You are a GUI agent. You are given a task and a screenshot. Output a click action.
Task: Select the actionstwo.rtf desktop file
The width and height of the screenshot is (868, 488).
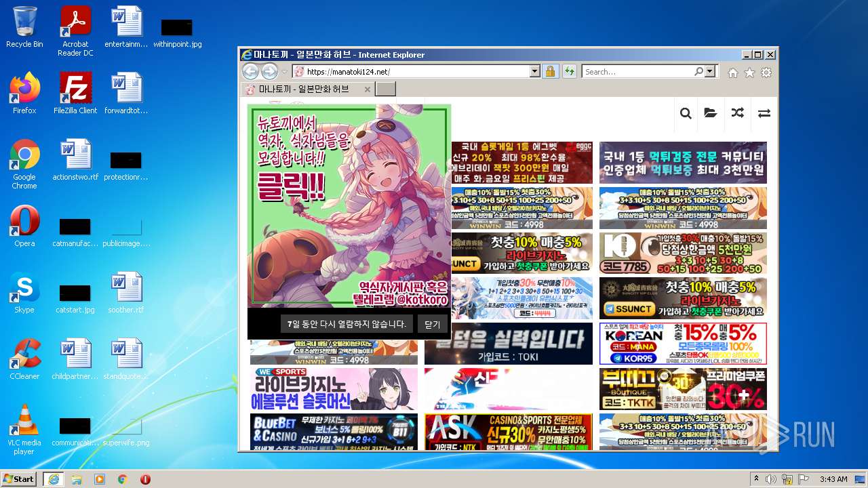point(75,160)
